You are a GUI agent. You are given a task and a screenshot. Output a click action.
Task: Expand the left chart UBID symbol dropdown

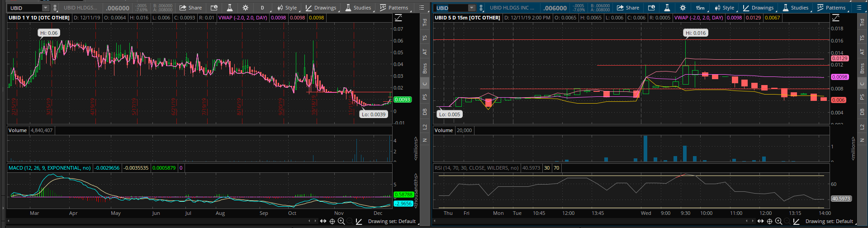pyautogui.click(x=45, y=8)
